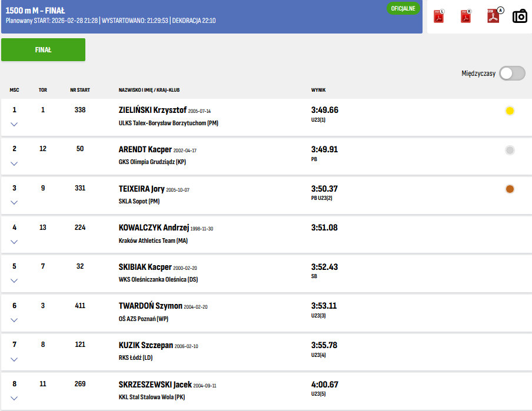Image resolution: width=532 pixels, height=411 pixels.
Task: Click the WYNIK column header
Action: click(x=318, y=90)
